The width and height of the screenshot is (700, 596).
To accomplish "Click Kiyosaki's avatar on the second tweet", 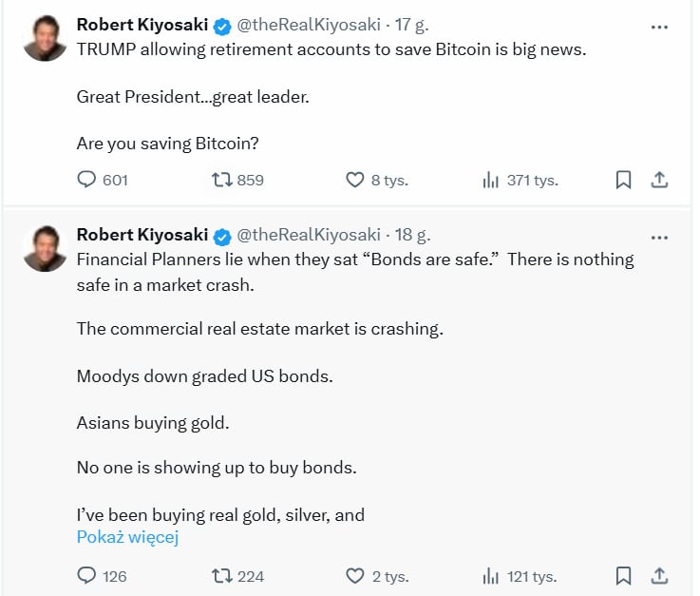I will (x=44, y=248).
